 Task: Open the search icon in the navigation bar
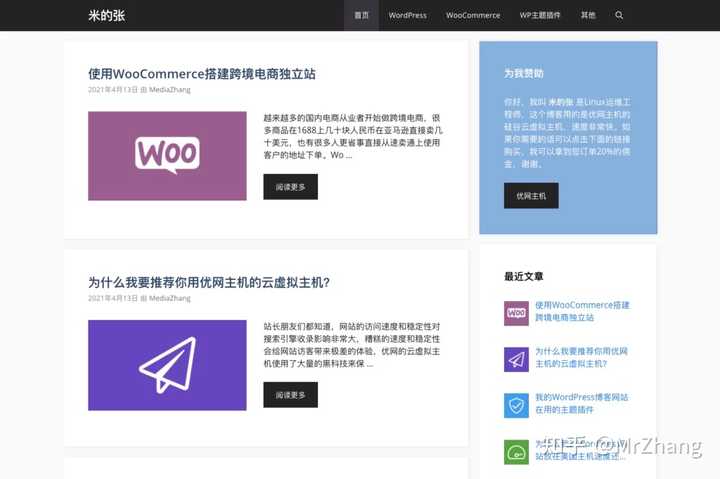(x=619, y=15)
